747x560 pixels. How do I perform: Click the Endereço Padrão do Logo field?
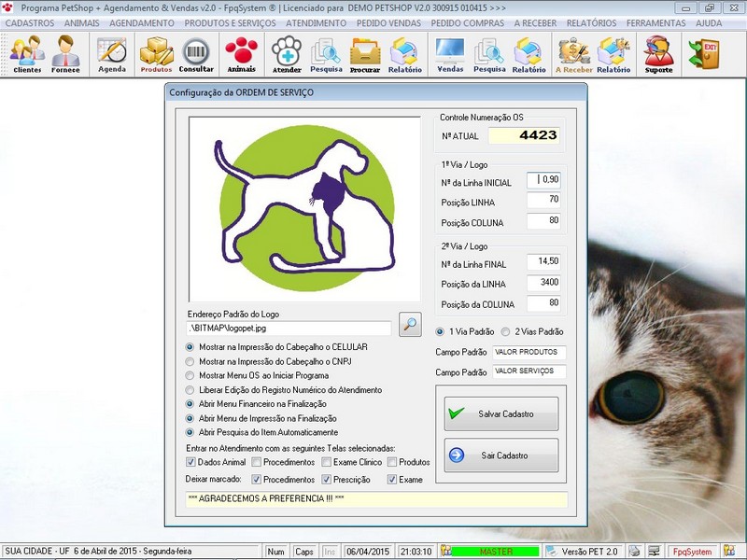(289, 329)
